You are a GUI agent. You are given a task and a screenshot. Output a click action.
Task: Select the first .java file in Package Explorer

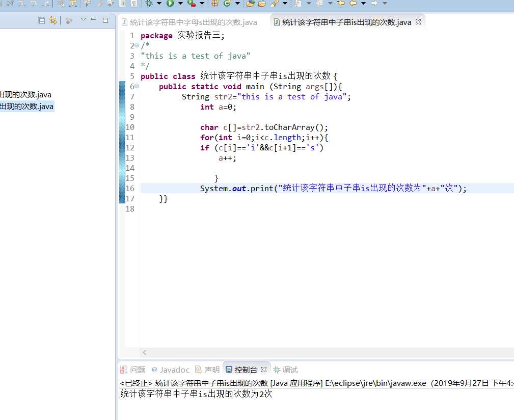tap(25, 95)
